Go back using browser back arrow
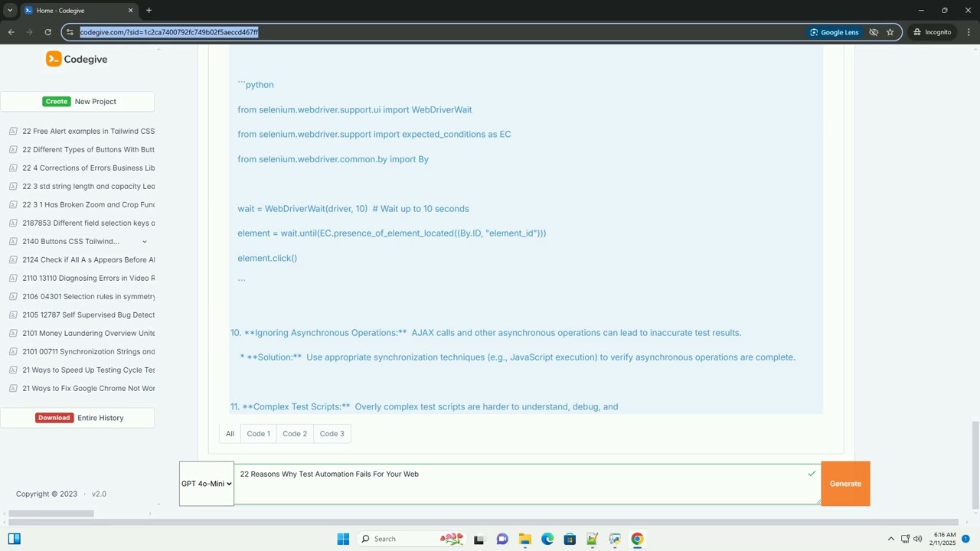This screenshot has height=551, width=980. coord(11,32)
